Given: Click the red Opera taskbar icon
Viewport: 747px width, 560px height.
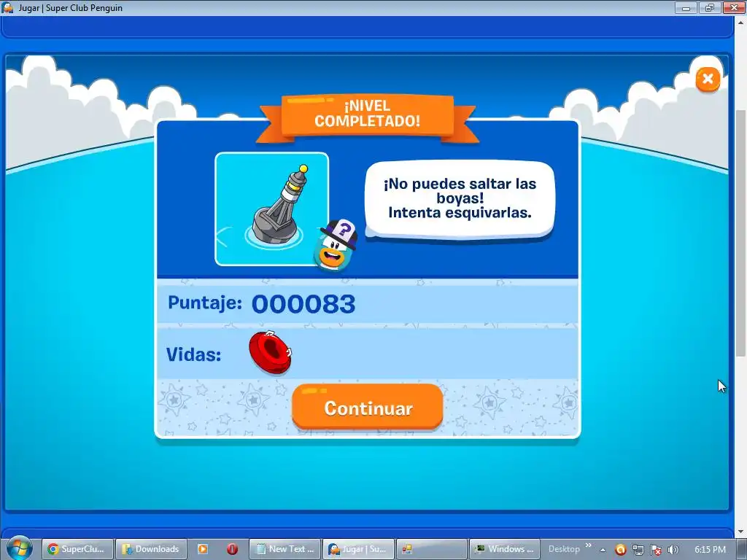Looking at the screenshot, I should (x=232, y=549).
